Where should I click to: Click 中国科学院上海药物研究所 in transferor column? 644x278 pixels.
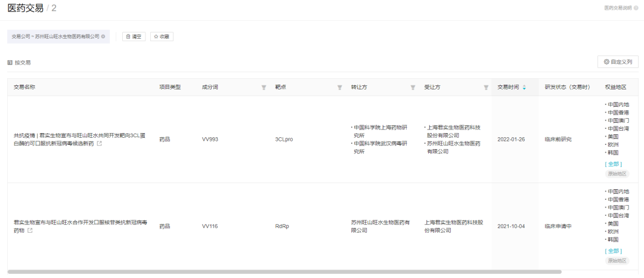pos(379,131)
